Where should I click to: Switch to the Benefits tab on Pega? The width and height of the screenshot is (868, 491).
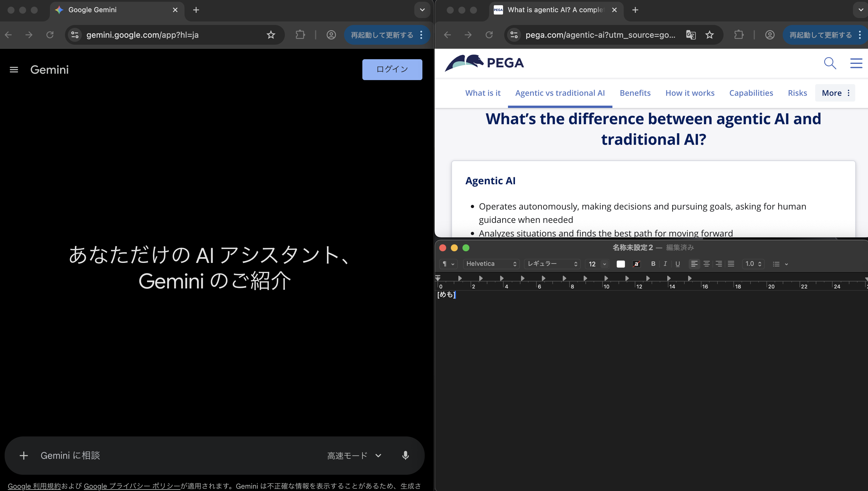(x=635, y=93)
